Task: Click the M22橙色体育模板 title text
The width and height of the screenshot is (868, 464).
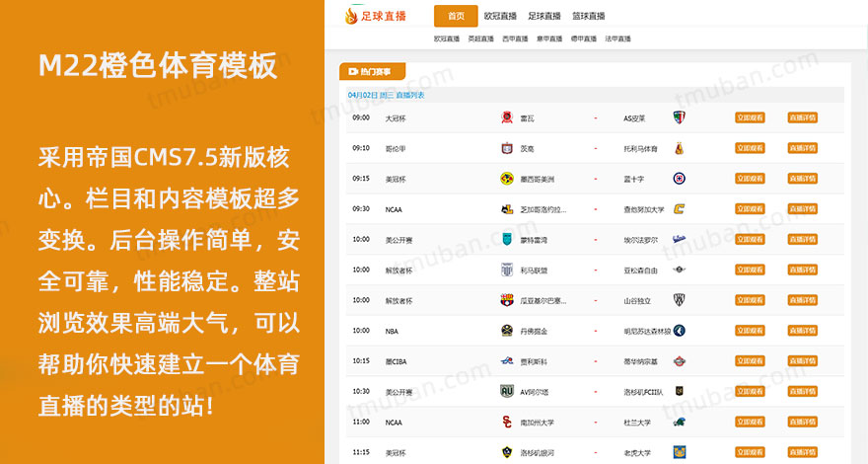Action: (x=158, y=65)
